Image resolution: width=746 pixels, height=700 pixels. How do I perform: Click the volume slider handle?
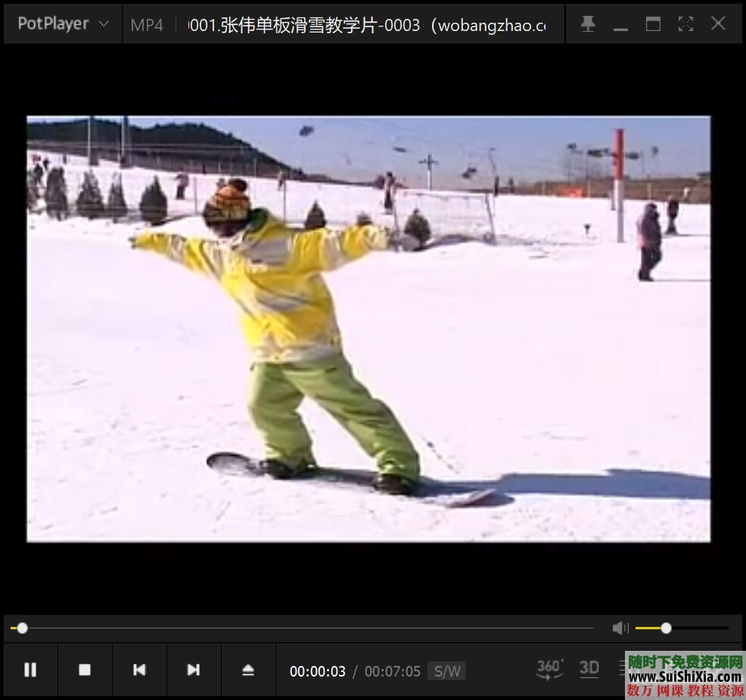666,628
